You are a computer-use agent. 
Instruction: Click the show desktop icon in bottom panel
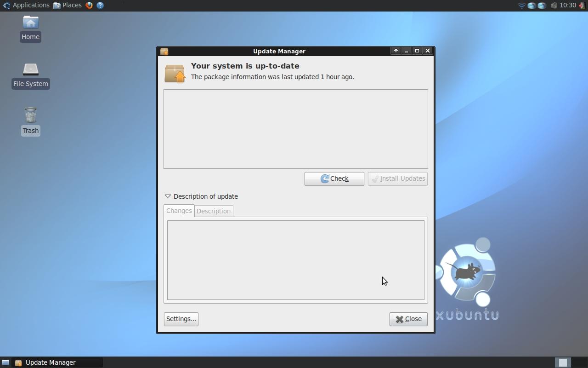(x=6, y=362)
